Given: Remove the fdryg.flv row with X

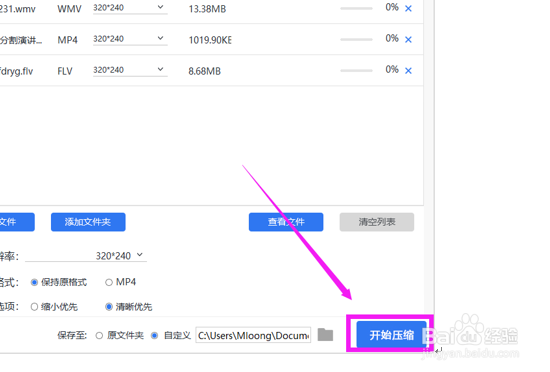Looking at the screenshot, I should point(408,71).
